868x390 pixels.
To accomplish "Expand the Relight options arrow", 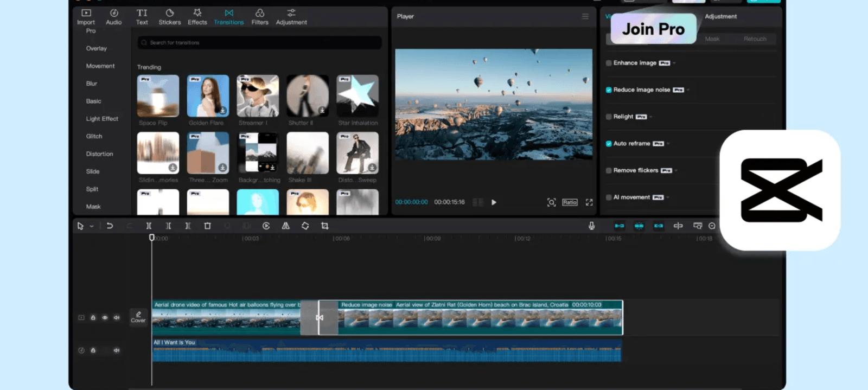I will 651,117.
